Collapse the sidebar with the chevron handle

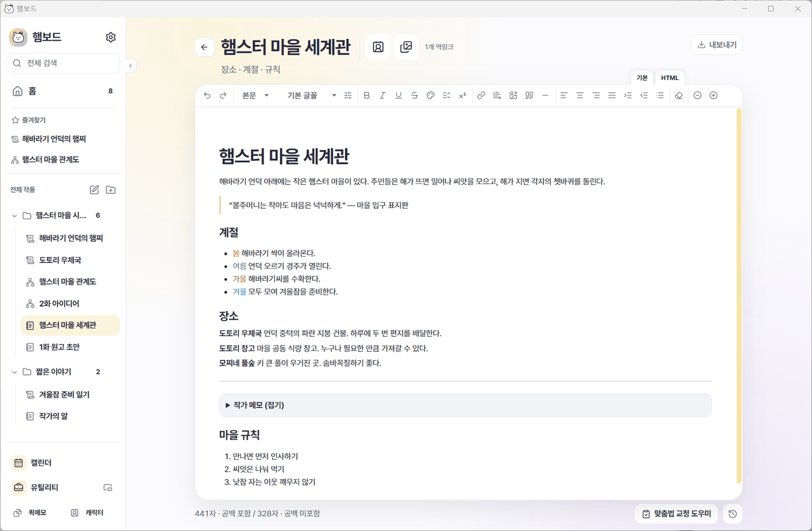click(130, 66)
